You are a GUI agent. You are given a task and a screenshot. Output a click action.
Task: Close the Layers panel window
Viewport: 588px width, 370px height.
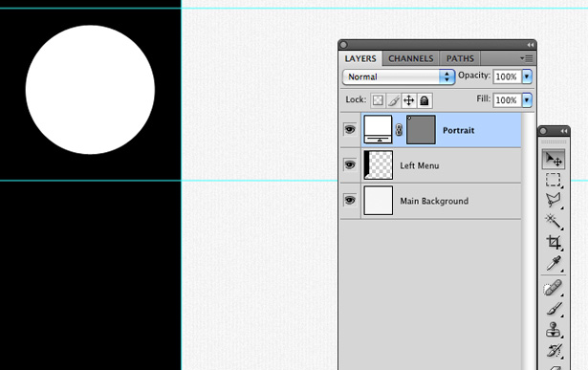(x=343, y=45)
